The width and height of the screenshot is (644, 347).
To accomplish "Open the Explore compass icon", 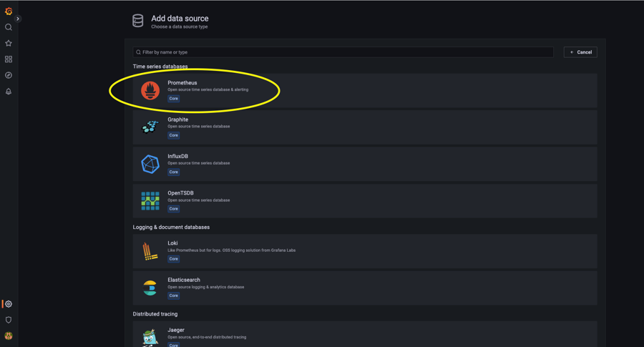I will point(9,75).
